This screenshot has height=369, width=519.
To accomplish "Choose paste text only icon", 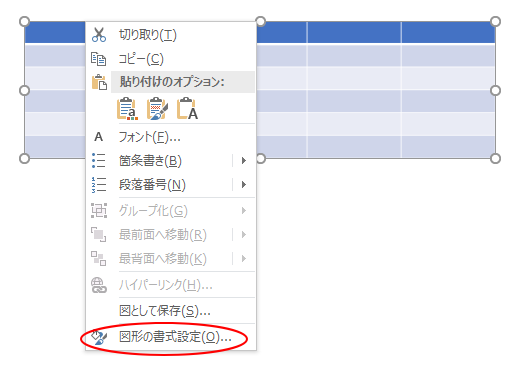I will [187, 109].
